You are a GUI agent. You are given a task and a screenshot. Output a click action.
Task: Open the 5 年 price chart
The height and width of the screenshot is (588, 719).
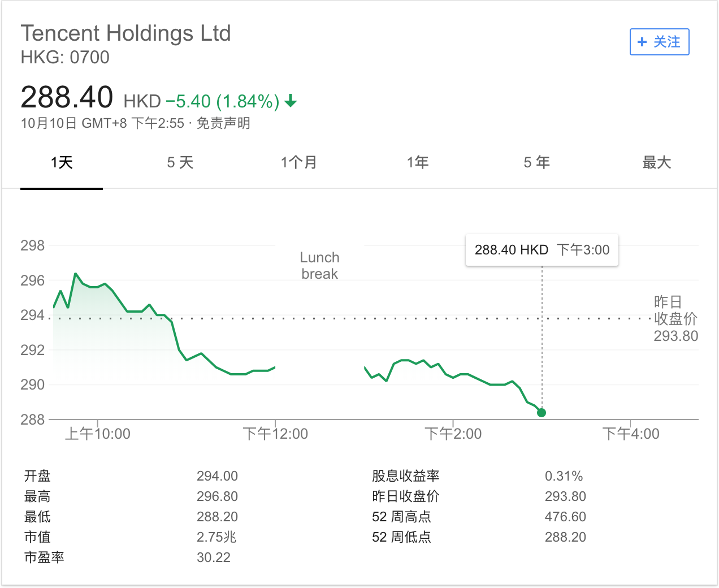click(x=536, y=162)
